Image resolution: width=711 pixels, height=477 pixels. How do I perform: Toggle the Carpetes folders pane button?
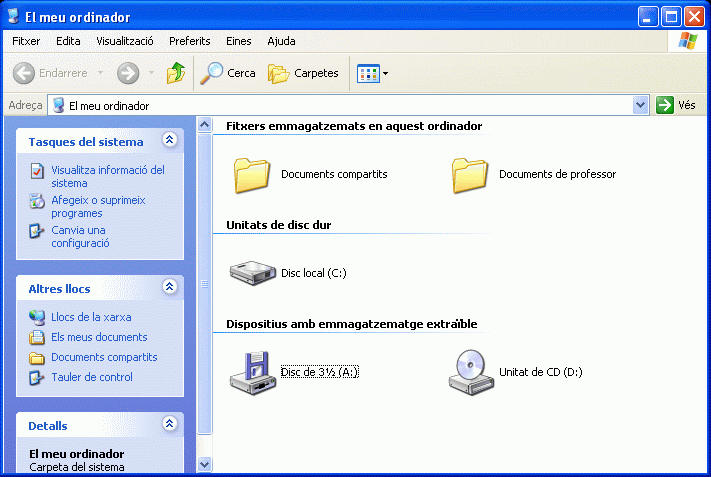(303, 73)
